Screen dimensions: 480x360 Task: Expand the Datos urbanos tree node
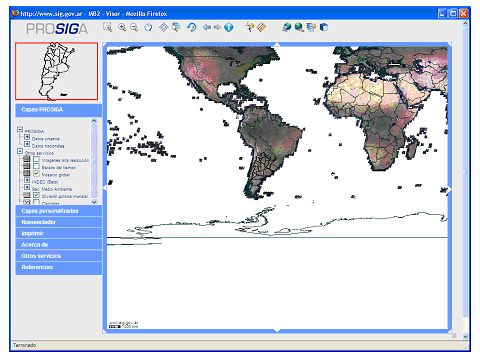pos(27,137)
